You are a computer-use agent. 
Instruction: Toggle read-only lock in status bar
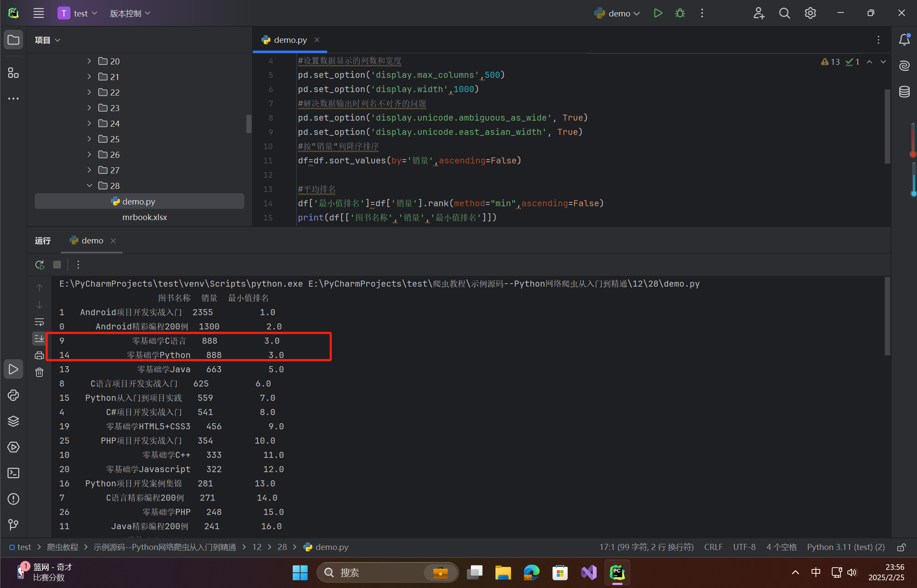(901, 547)
